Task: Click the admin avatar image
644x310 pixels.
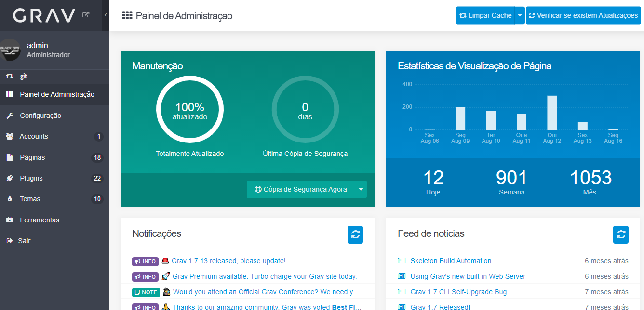Action: coord(10,50)
